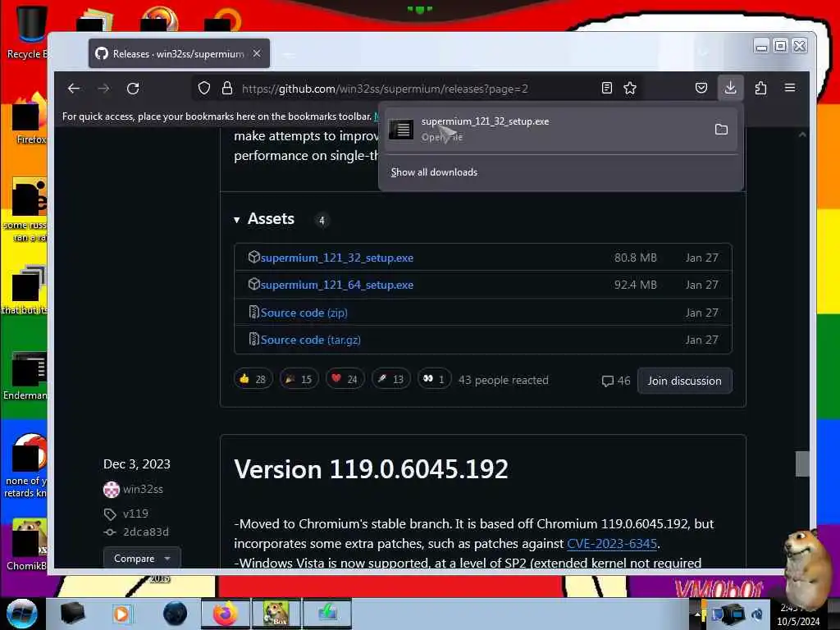Select the Releases win32ss/supermium tab
The image size is (840, 630).
(179, 53)
